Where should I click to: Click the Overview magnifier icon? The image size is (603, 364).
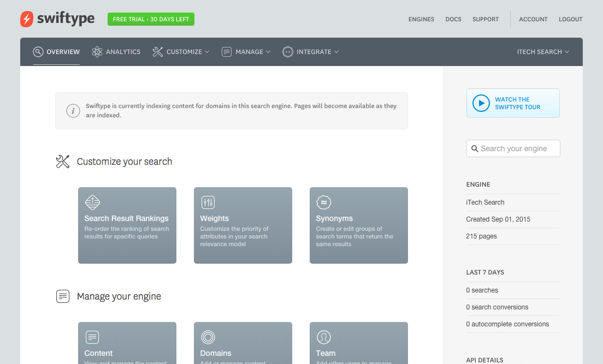pos(38,52)
